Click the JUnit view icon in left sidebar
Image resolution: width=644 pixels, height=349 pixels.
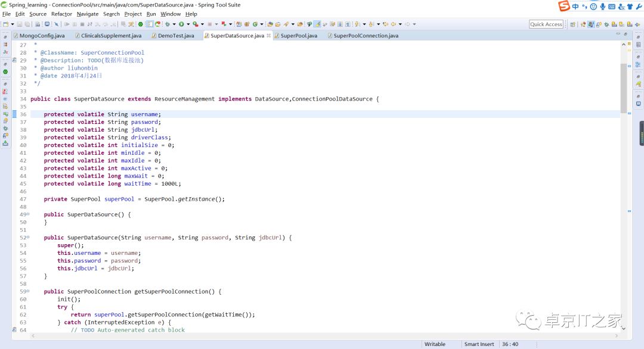(5, 52)
